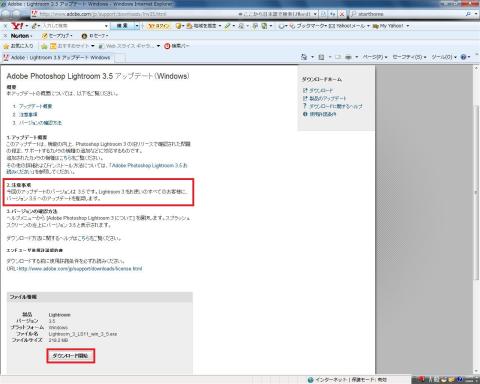Screen dimensions: 480x384
Task: Click the Feeds icon in command bar
Action: [x=321, y=57]
